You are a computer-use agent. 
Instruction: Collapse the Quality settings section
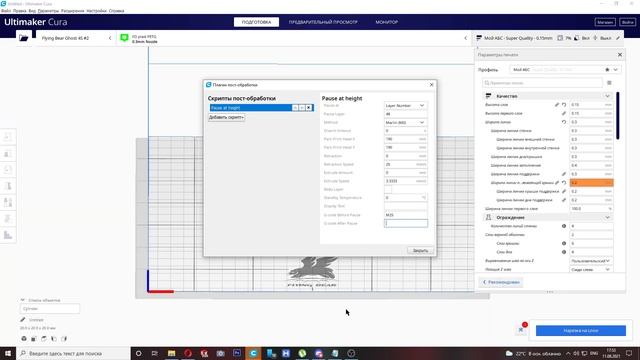(x=607, y=96)
